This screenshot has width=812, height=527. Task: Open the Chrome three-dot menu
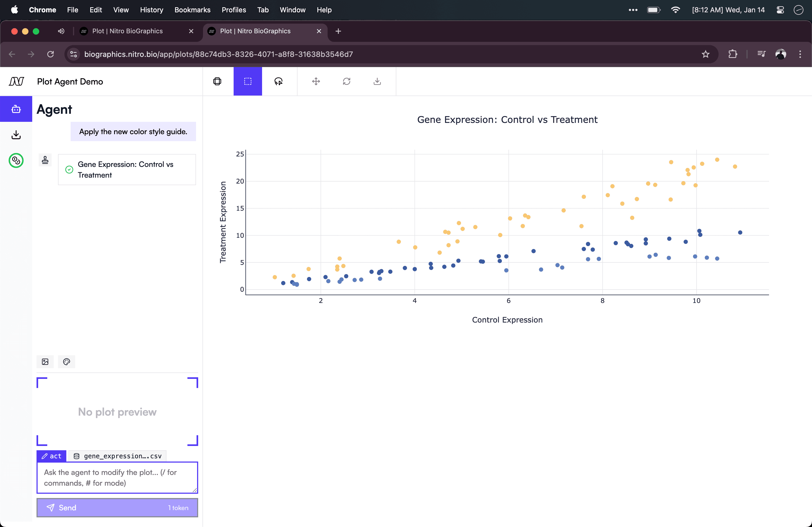click(800, 54)
